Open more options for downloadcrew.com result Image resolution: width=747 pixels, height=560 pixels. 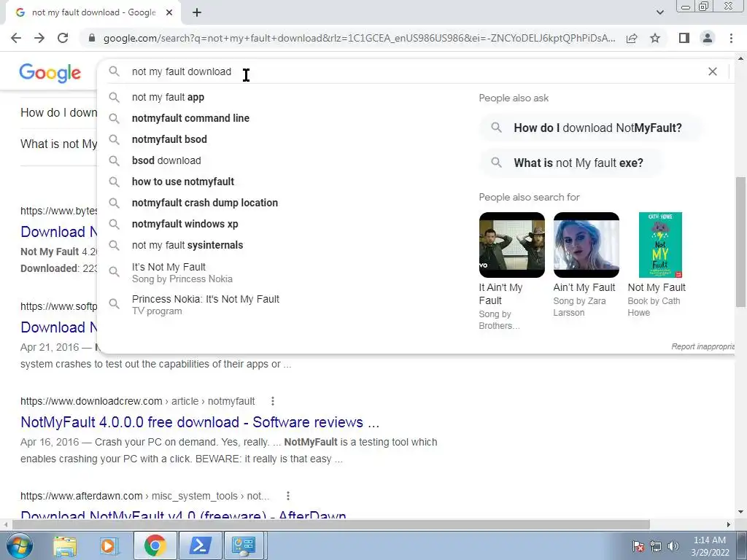click(273, 401)
